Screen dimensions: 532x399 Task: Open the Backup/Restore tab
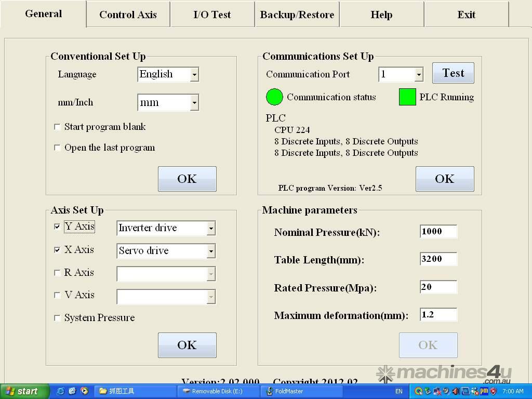[297, 15]
